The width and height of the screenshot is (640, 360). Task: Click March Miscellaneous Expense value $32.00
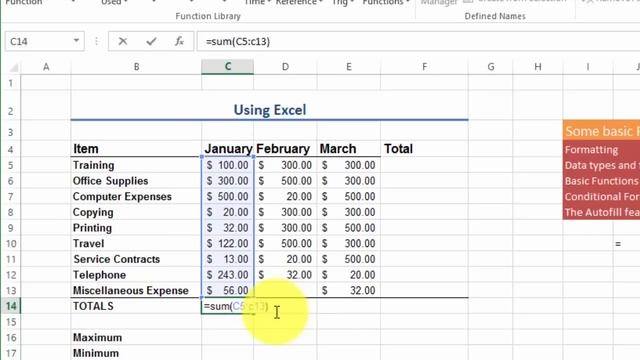(349, 290)
